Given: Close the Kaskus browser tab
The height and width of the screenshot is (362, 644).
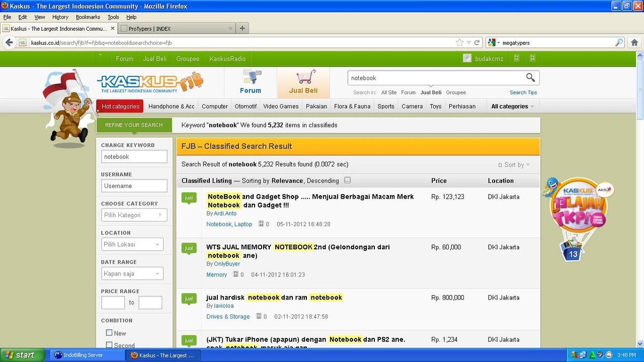Looking at the screenshot, I should point(113,29).
